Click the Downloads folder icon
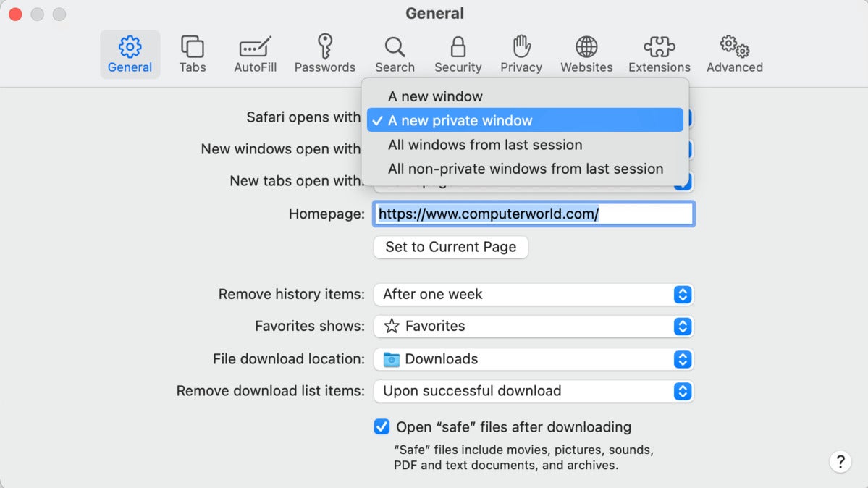Viewport: 868px width, 488px height. point(392,360)
